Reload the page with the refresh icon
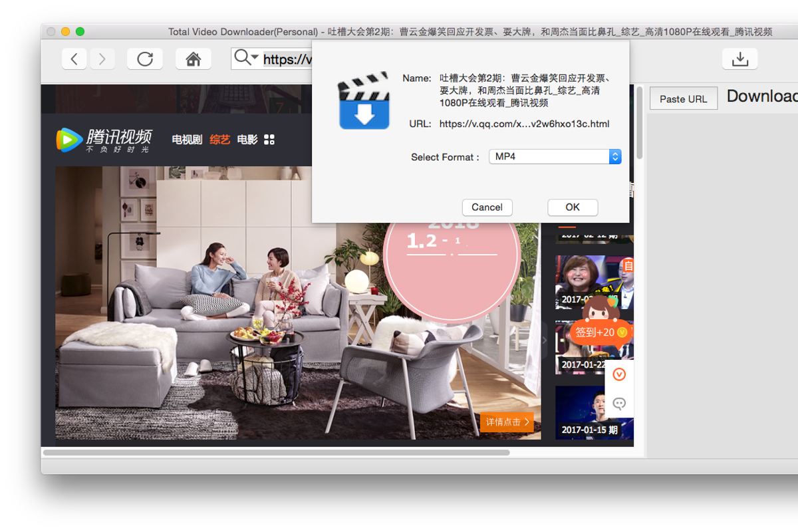This screenshot has width=798, height=532. click(145, 59)
